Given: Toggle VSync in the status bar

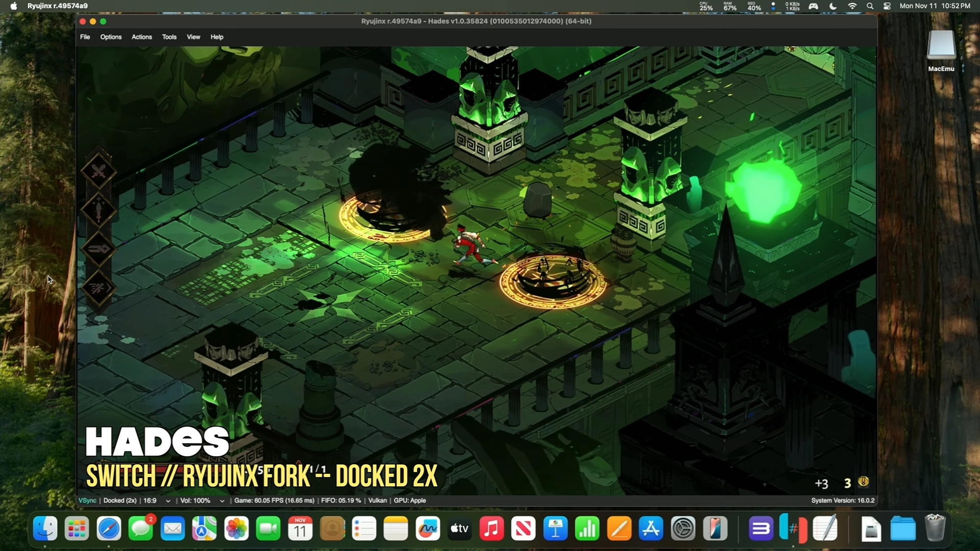Looking at the screenshot, I should (87, 500).
